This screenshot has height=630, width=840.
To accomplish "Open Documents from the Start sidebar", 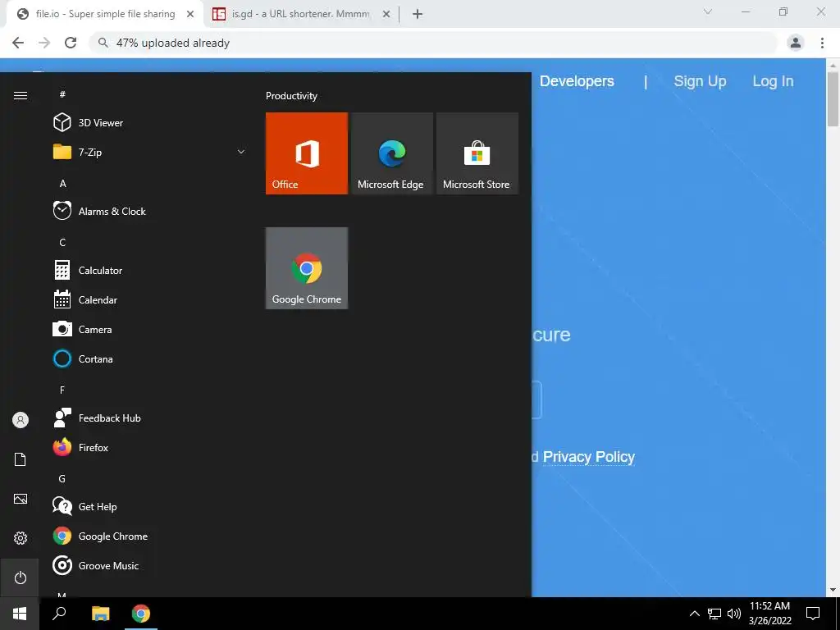I will pyautogui.click(x=21, y=459).
